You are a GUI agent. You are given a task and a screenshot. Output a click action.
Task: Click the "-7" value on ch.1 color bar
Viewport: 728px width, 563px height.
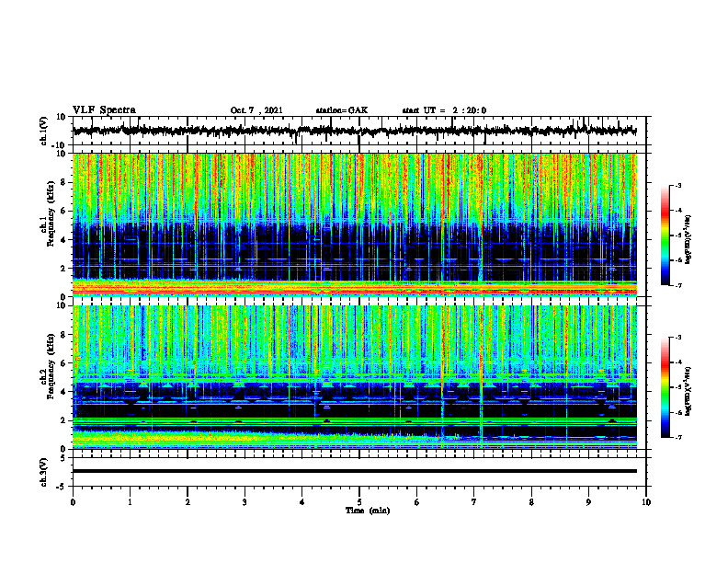[x=677, y=285]
